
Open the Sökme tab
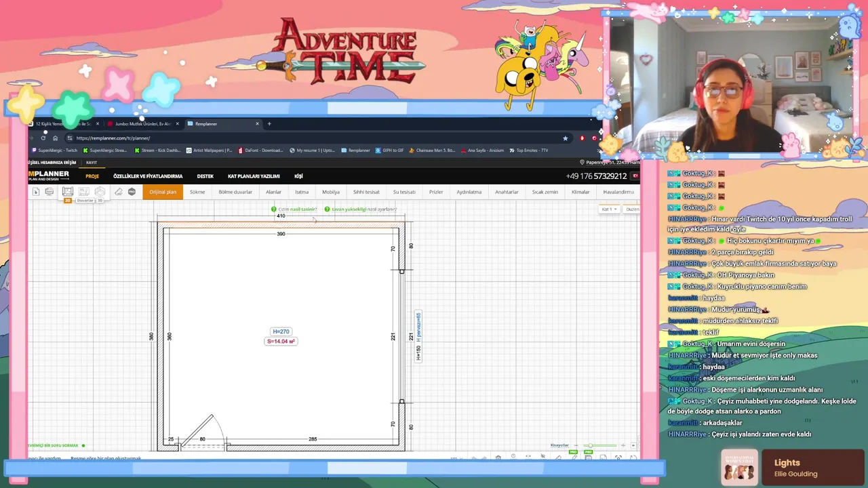coord(197,192)
